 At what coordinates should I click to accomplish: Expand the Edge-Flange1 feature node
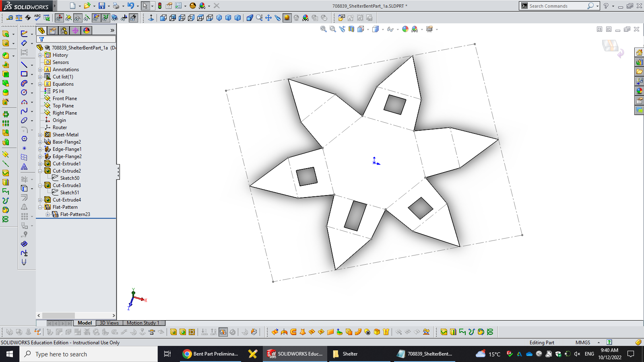point(40,149)
